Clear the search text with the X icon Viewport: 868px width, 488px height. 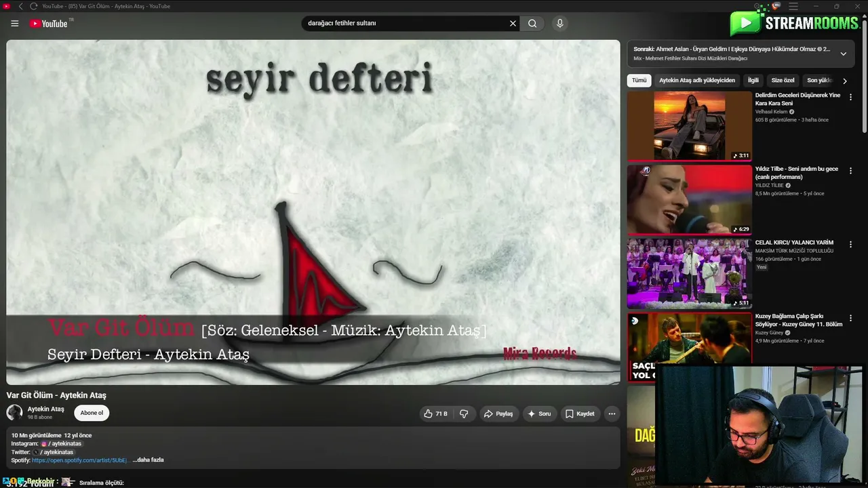(513, 23)
